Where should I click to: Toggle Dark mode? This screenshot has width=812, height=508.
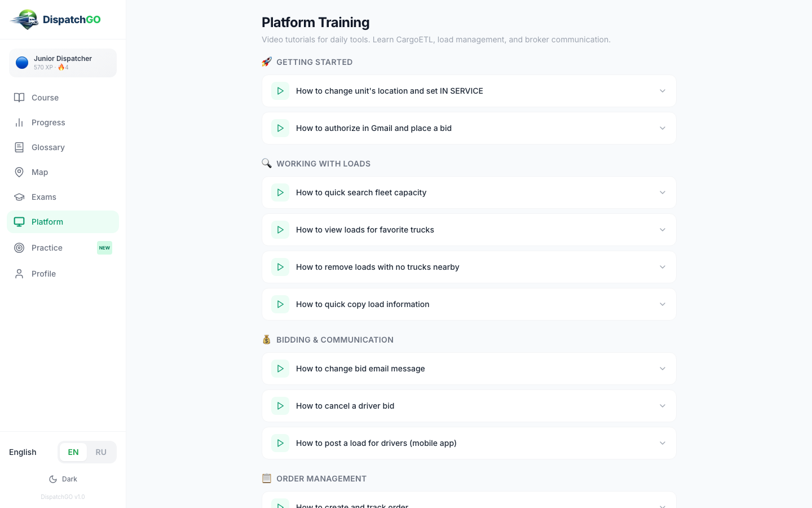63,479
